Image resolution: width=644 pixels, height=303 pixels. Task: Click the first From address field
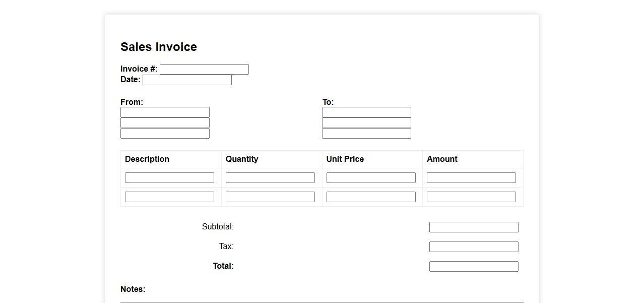pos(165,112)
